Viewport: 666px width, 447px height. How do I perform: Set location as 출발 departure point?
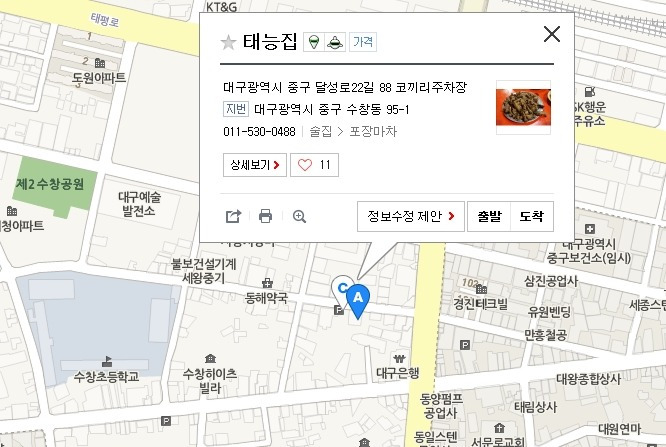(489, 216)
